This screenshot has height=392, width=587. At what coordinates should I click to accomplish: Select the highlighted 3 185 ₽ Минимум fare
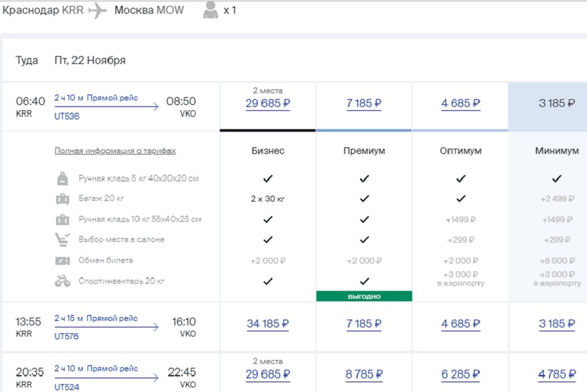556,103
